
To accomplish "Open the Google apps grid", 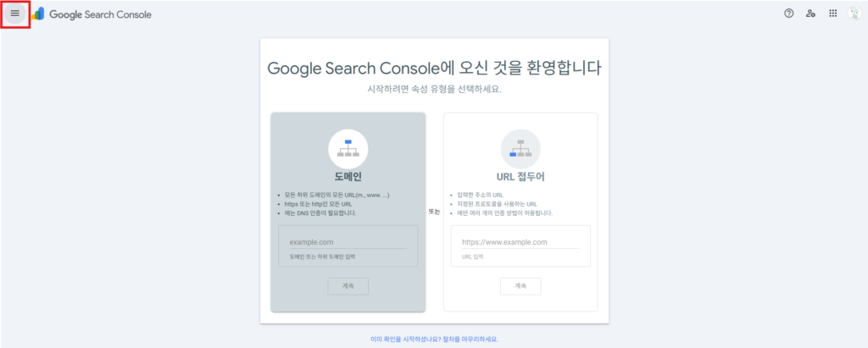I will [x=832, y=14].
